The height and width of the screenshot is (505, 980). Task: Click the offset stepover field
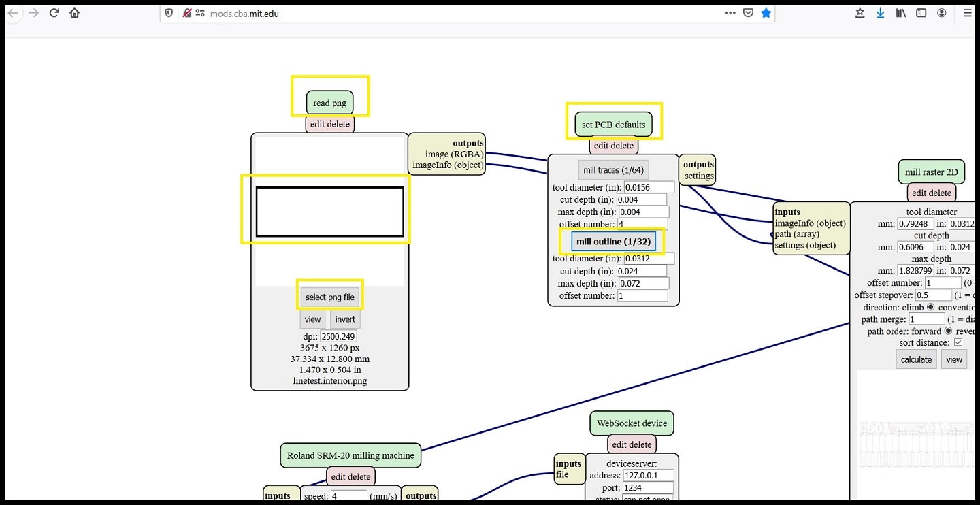933,295
